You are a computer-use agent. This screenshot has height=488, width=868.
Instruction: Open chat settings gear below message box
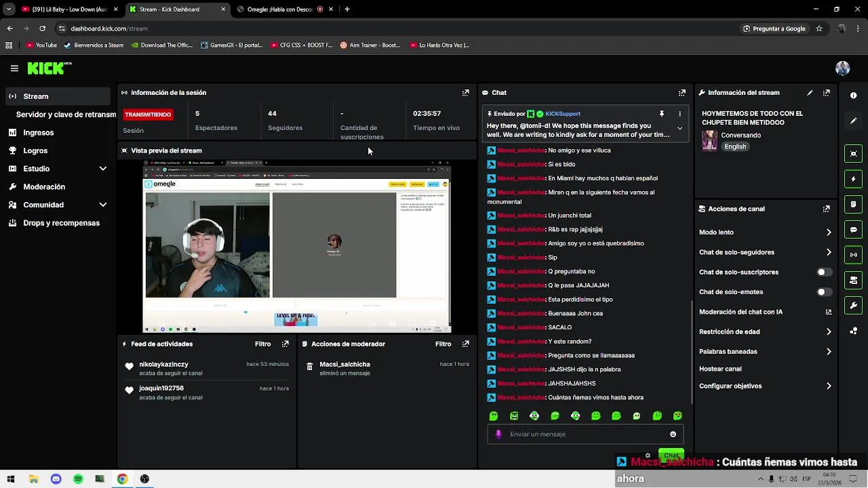tap(648, 455)
